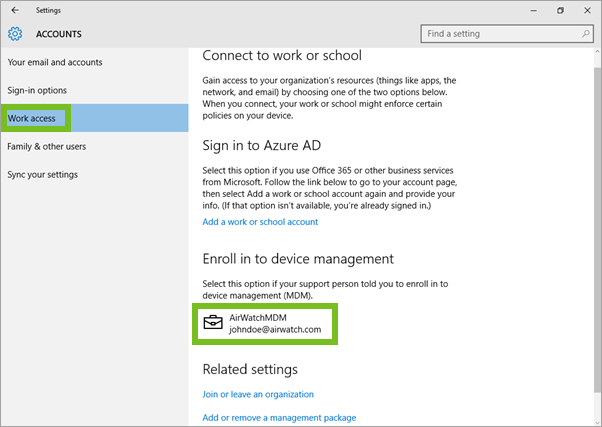Click the Sign in to Azure AD heading
Image resolution: width=602 pixels, height=427 pixels.
pos(262,146)
